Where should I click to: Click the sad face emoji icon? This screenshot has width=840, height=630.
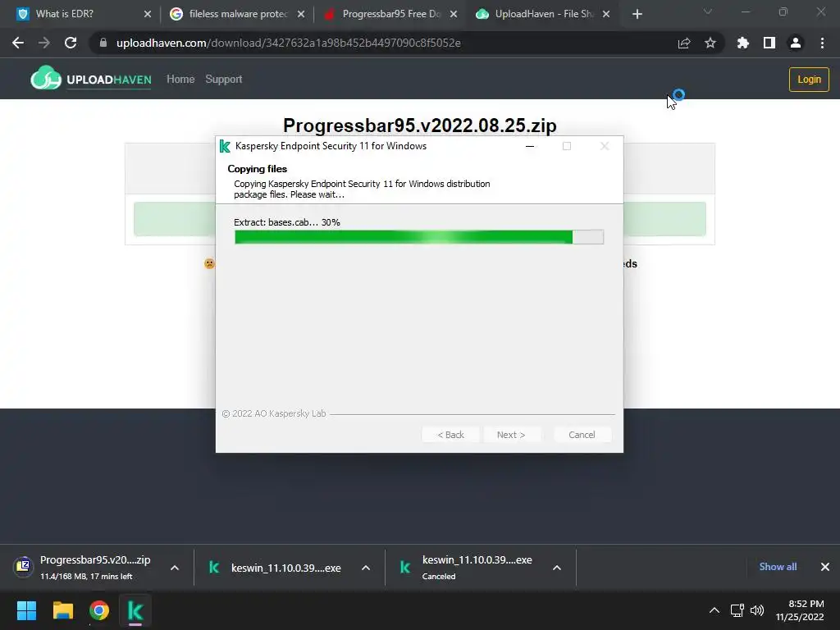click(209, 263)
